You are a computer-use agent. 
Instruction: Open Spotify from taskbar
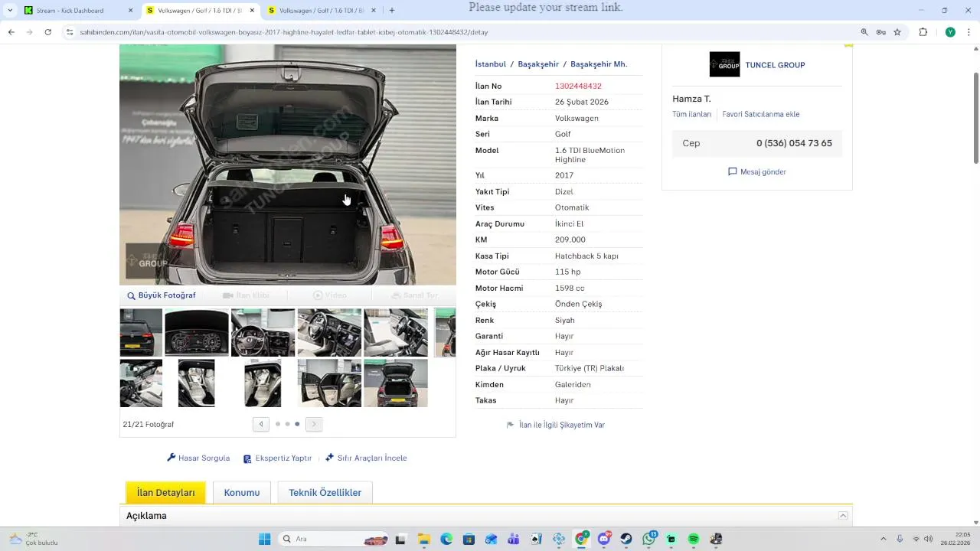694,540
